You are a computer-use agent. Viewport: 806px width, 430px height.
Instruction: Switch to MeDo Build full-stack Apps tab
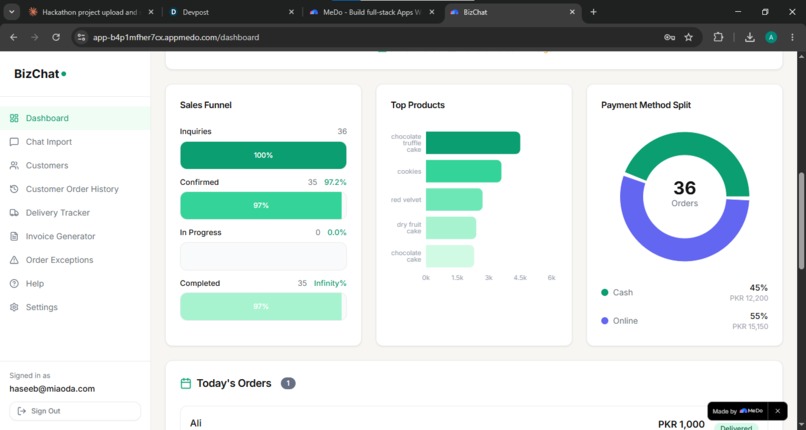coord(371,12)
